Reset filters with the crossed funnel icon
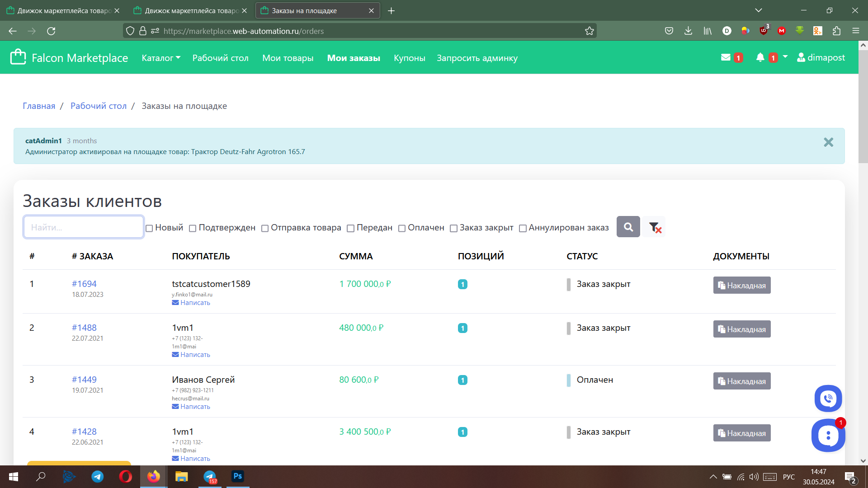The height and width of the screenshot is (488, 868). click(654, 226)
